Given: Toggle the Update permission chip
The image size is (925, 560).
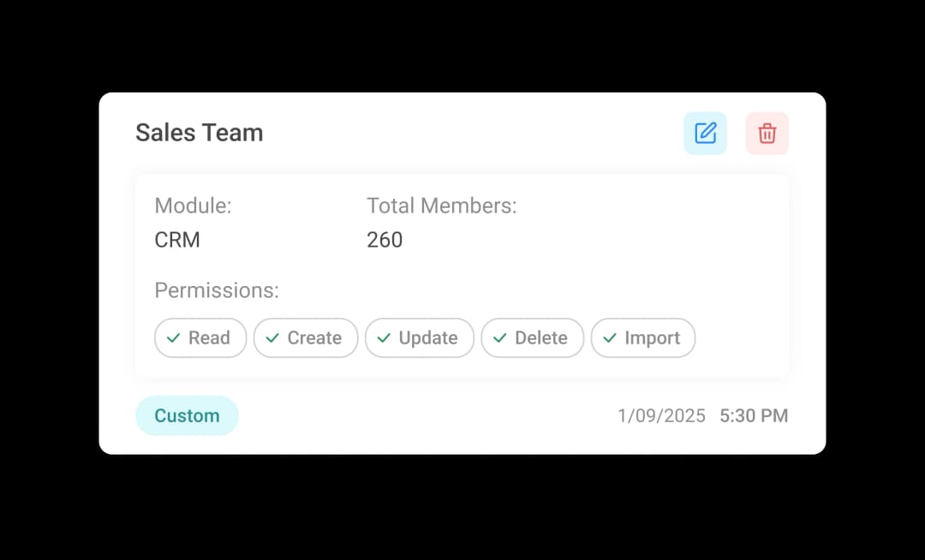Looking at the screenshot, I should pos(420,337).
